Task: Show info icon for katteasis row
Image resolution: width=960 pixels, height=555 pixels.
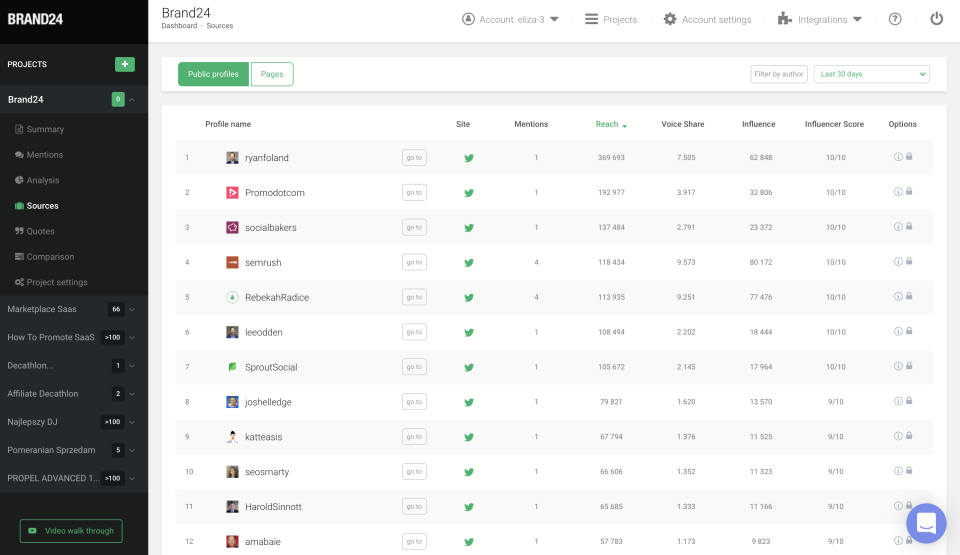Action: [898, 436]
